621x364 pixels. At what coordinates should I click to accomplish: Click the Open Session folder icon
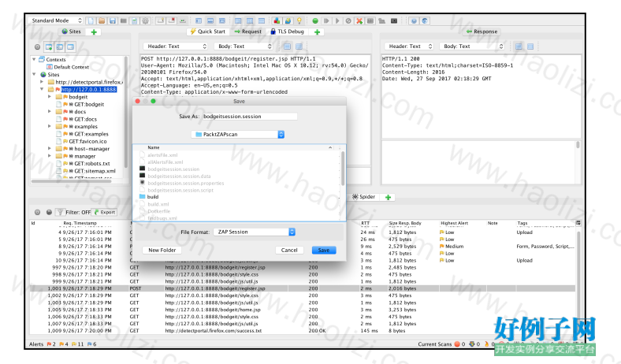point(102,20)
